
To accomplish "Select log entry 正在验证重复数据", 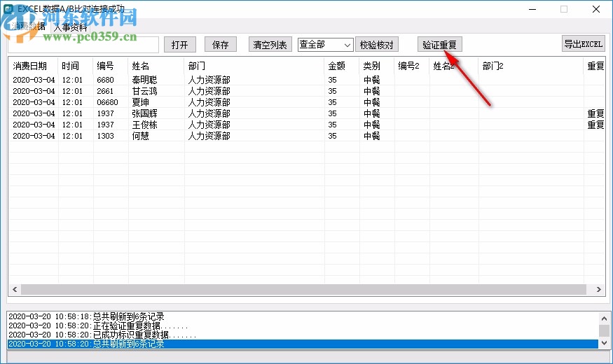I will pos(303,325).
